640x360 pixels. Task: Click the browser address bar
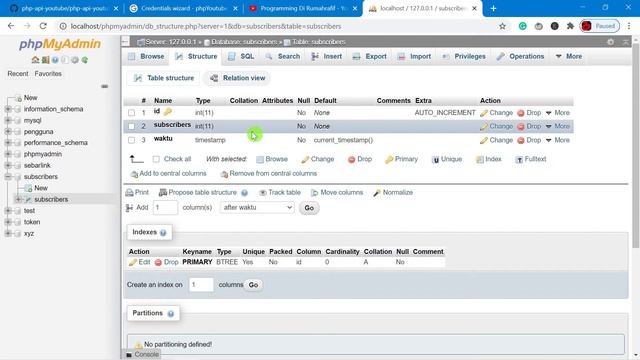(278, 26)
